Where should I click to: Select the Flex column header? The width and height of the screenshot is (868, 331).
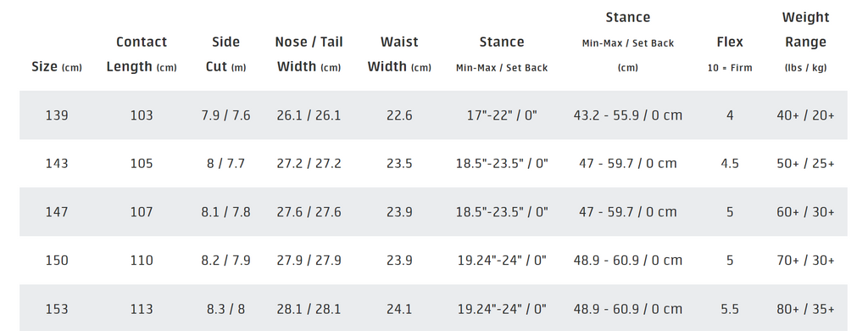(x=730, y=54)
